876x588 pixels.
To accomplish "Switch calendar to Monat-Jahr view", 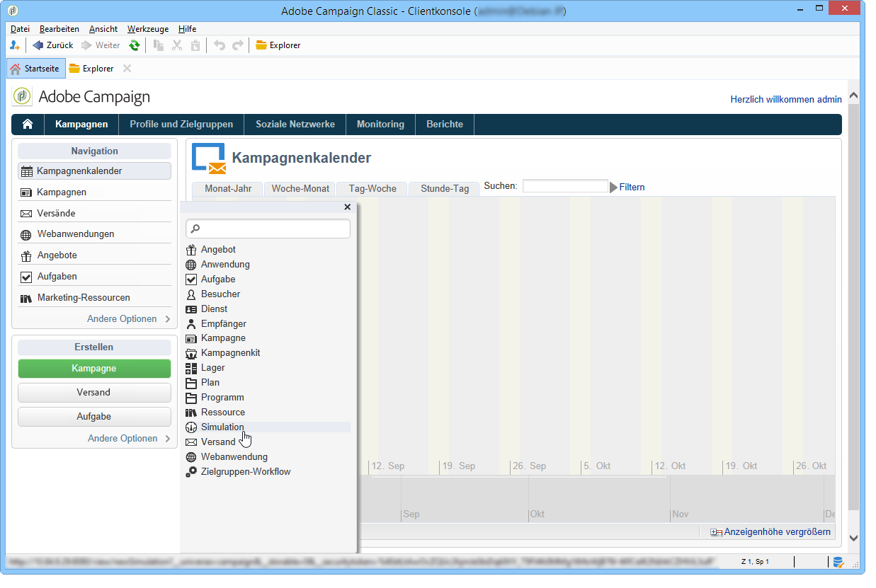I will (227, 189).
